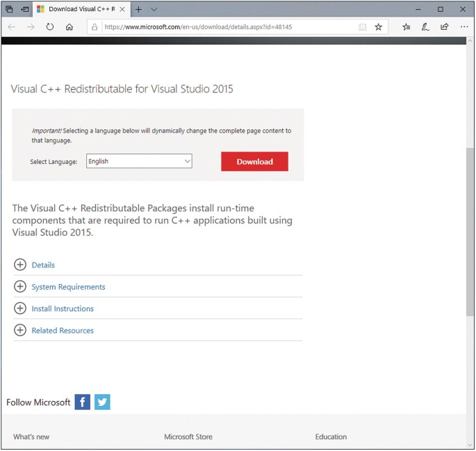Open the Details link

coord(43,265)
